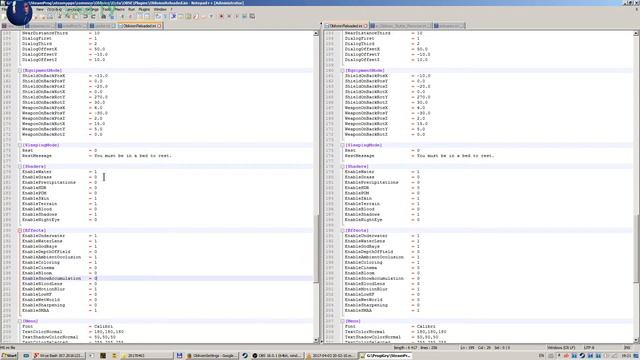
Task: Click left pane scrollbar down arrow
Action: 316,340
